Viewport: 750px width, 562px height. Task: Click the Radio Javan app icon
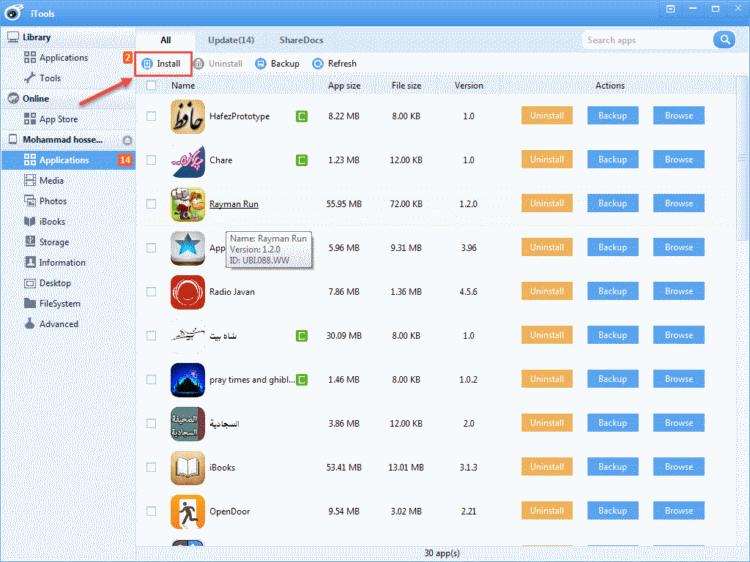point(187,292)
